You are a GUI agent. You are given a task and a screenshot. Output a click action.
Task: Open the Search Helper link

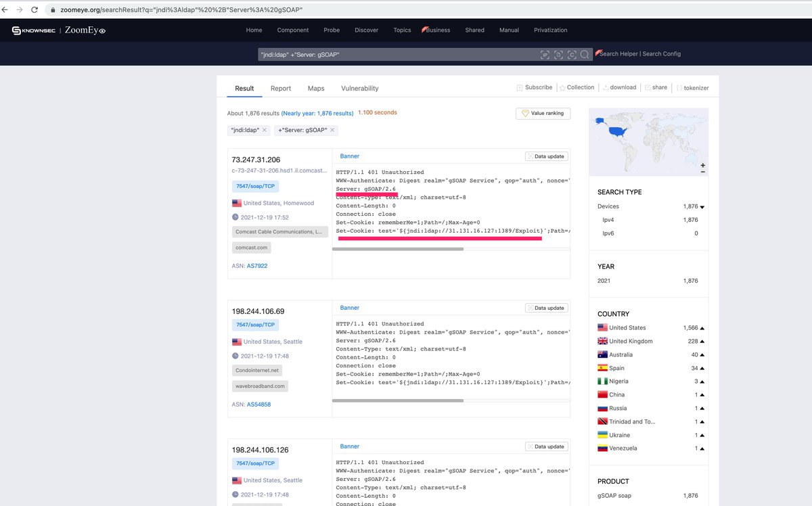click(x=618, y=54)
